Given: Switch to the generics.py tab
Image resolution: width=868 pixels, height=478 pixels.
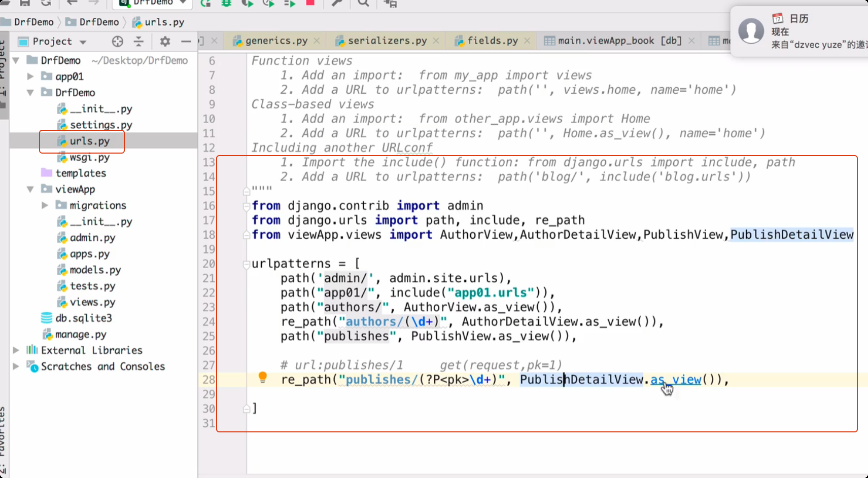Looking at the screenshot, I should coord(276,41).
